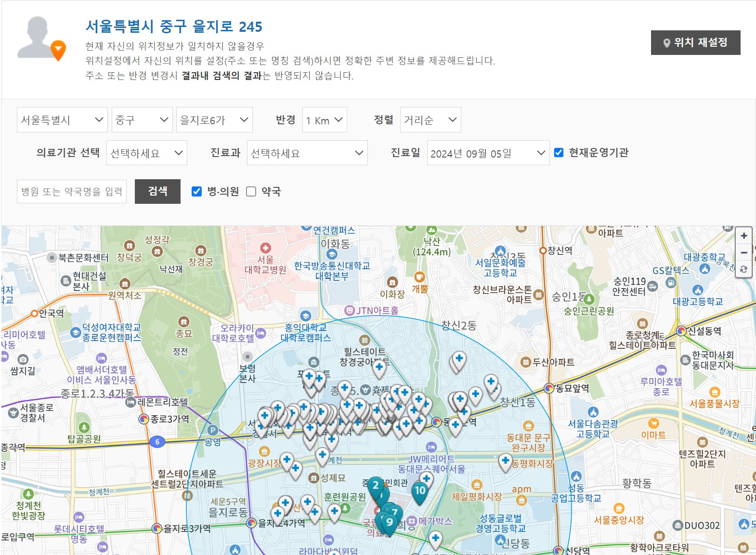756x555 pixels.
Task: Open the hospital pin near 신당동 label
Action: pos(435,540)
